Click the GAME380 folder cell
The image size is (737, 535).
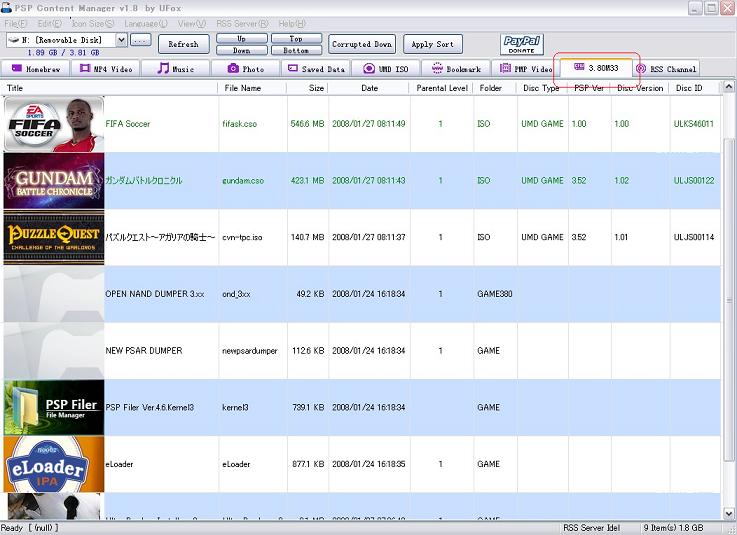[x=495, y=294]
